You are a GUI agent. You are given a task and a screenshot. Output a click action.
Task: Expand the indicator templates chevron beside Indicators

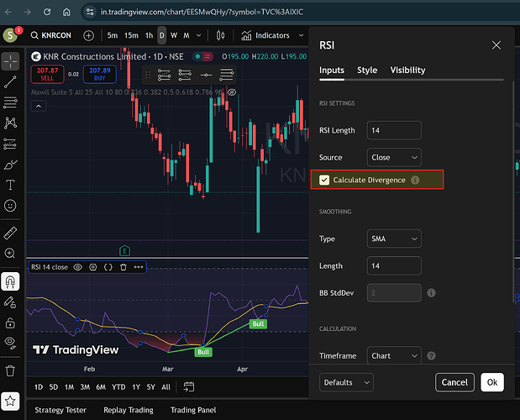pos(301,35)
